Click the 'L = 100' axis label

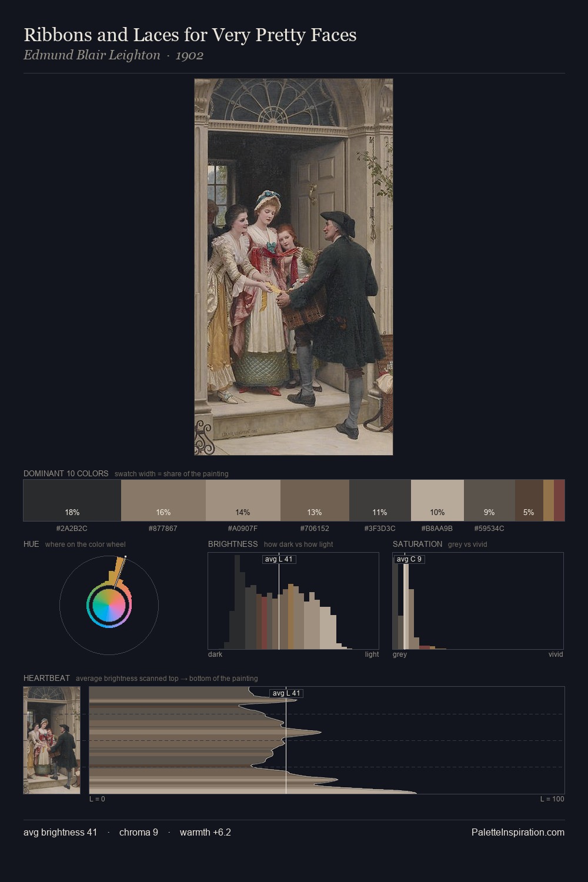(552, 799)
